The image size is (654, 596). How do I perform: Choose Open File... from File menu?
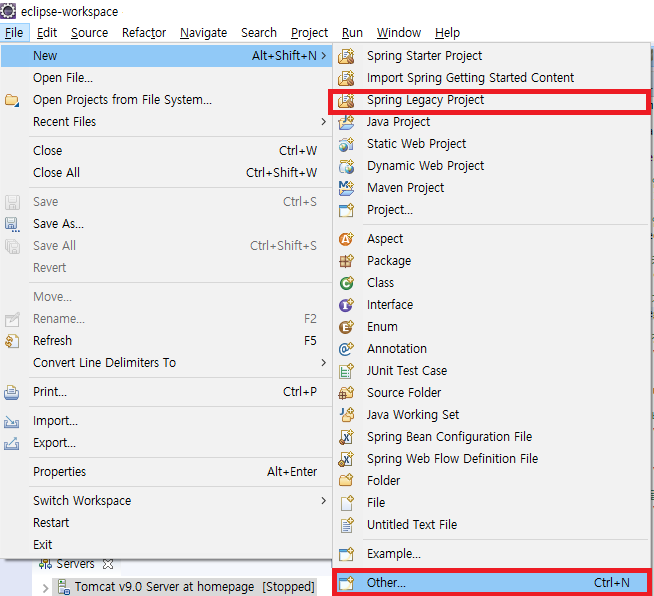(x=166, y=78)
